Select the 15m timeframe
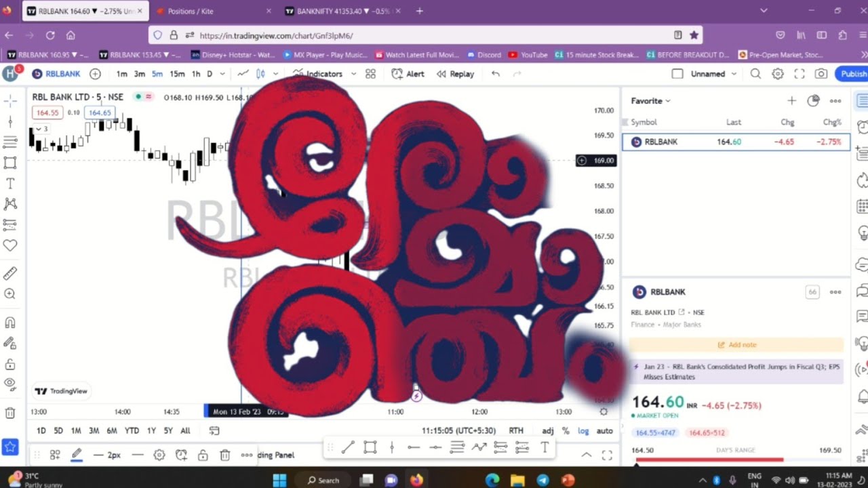 [177, 74]
